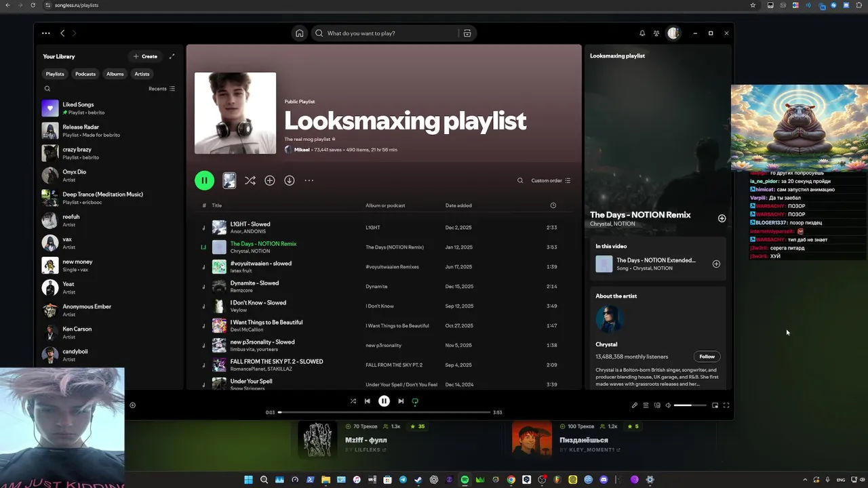This screenshot has width=868, height=488.
Task: Sort tracks by Date added column
Action: pos(458,205)
